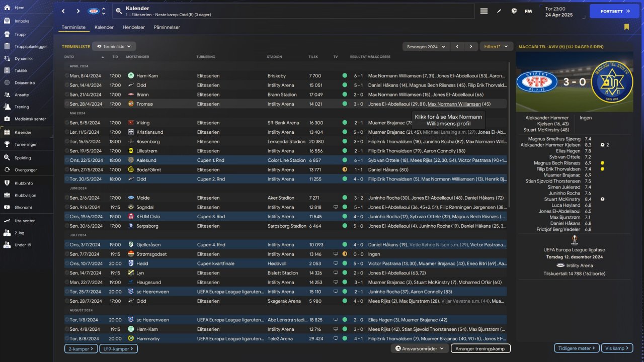Click the Vålerenga club badge in header

point(94,11)
